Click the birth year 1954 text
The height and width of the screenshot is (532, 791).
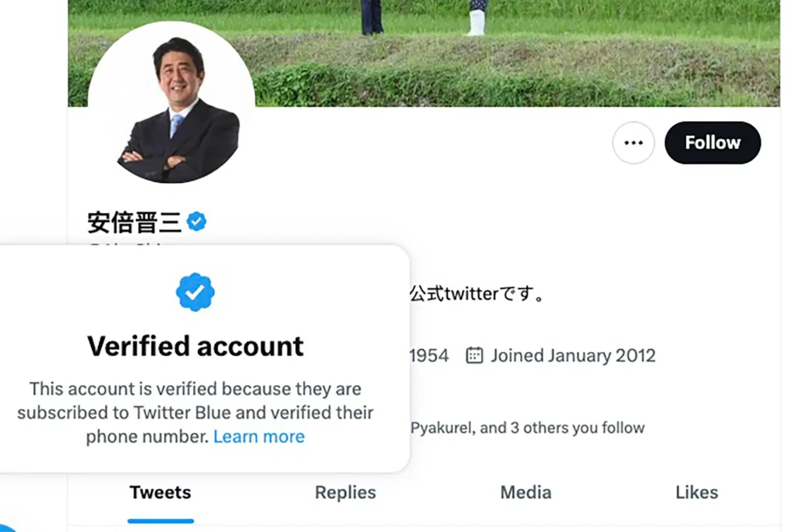[x=429, y=355]
